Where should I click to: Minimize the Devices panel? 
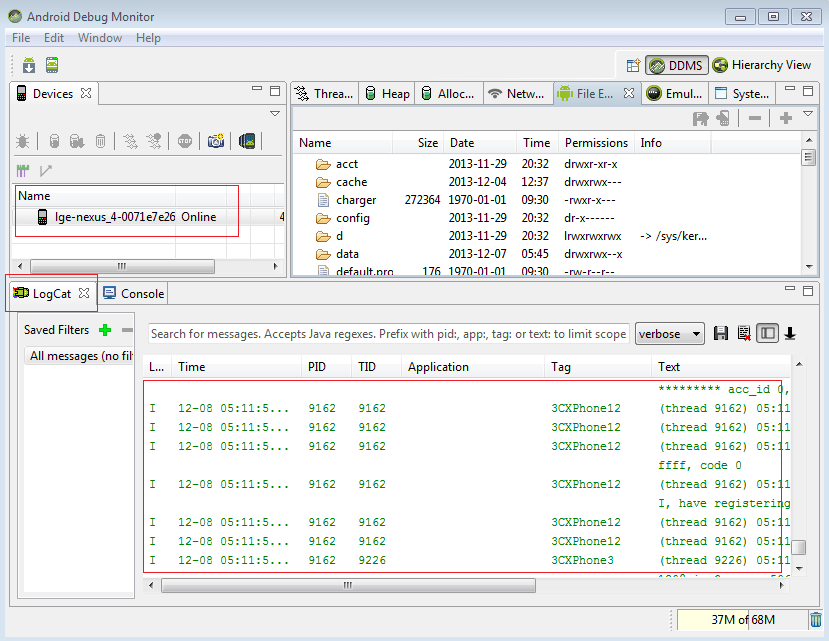pyautogui.click(x=257, y=89)
